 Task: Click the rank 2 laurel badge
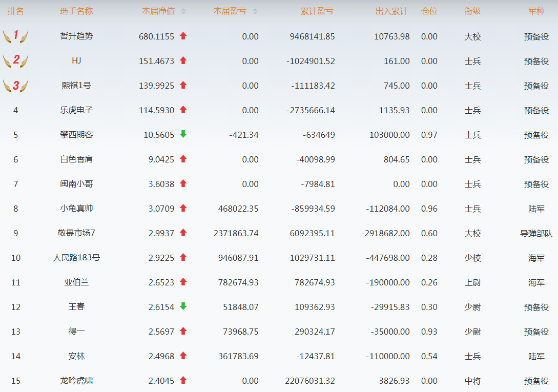[x=16, y=60]
